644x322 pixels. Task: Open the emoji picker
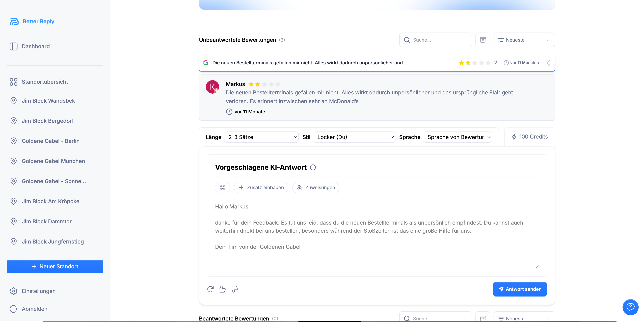click(x=222, y=187)
